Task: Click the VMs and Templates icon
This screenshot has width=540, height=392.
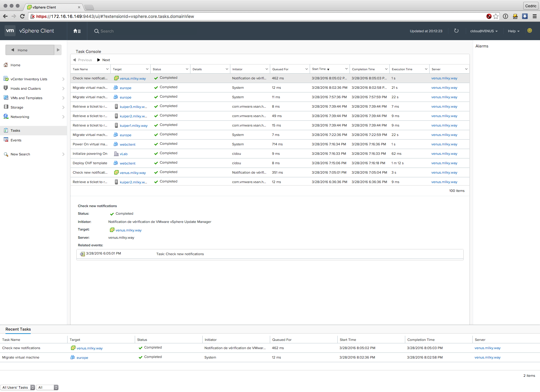Action: (x=6, y=98)
